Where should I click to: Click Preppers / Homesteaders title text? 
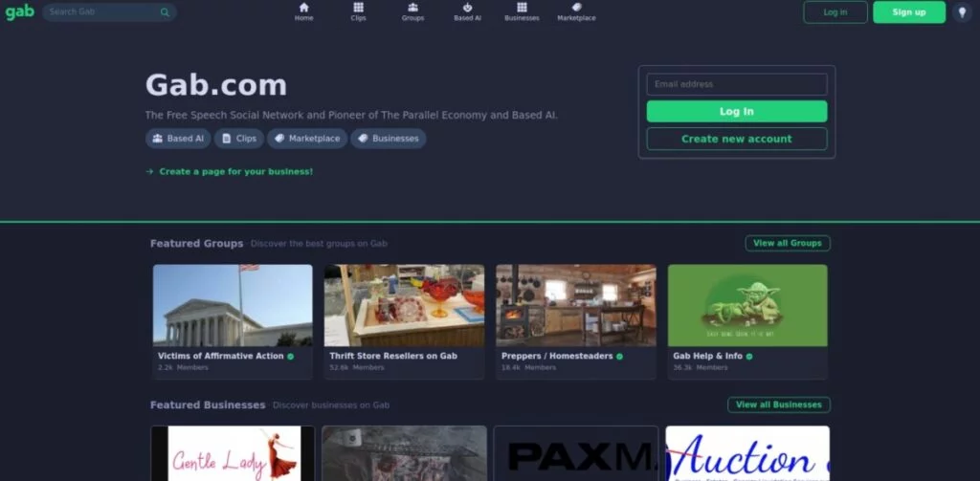(x=557, y=356)
